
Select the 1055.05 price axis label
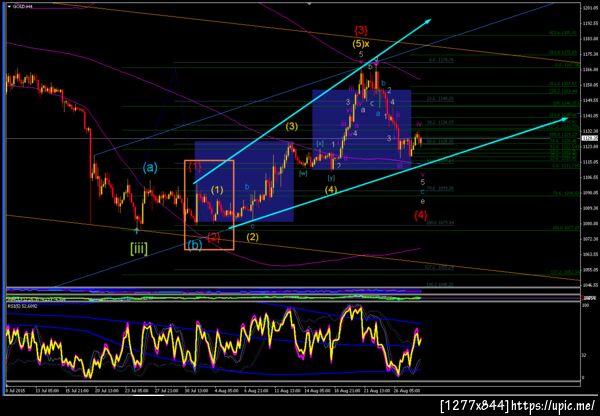(x=590, y=270)
